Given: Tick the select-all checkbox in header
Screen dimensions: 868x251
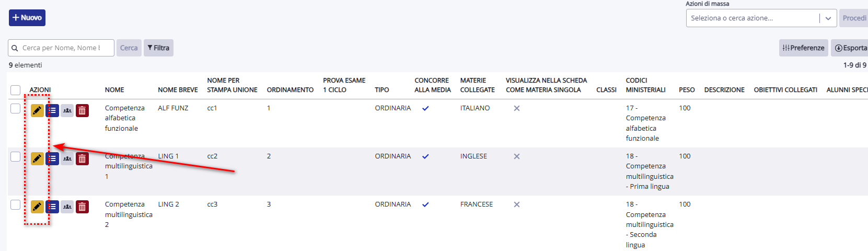Looking at the screenshot, I should [x=16, y=90].
